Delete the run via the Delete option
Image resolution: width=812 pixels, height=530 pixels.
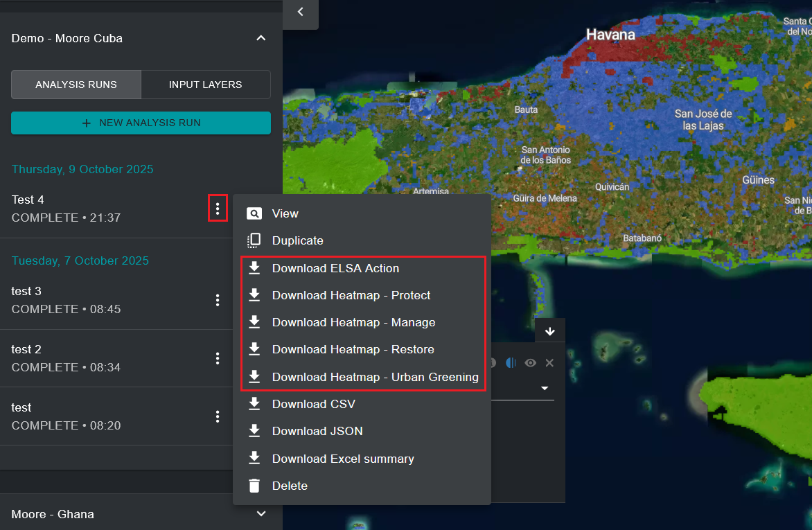(x=290, y=486)
